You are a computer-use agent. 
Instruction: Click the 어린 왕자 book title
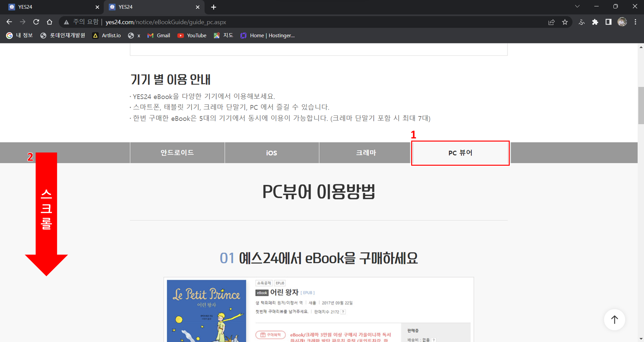coord(284,292)
